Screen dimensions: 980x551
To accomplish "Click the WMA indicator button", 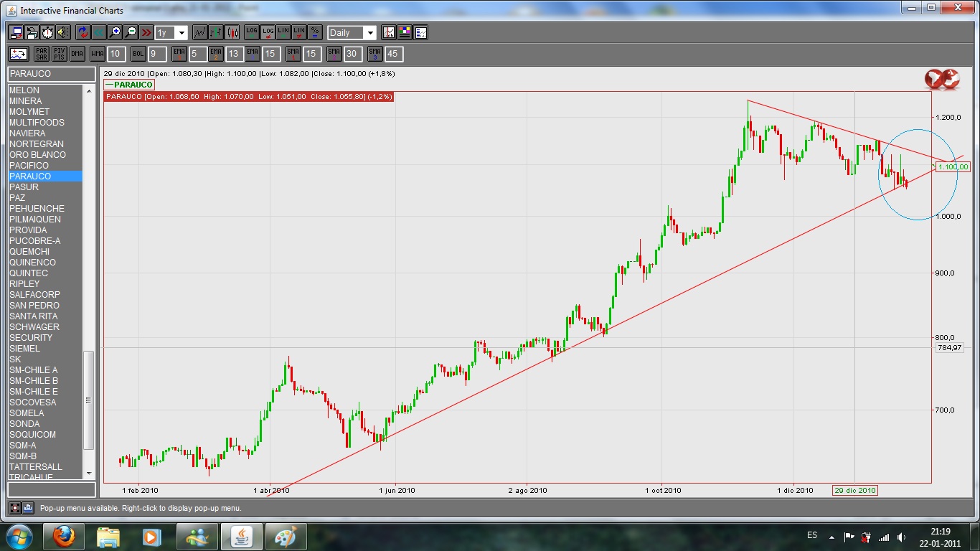I will point(98,54).
